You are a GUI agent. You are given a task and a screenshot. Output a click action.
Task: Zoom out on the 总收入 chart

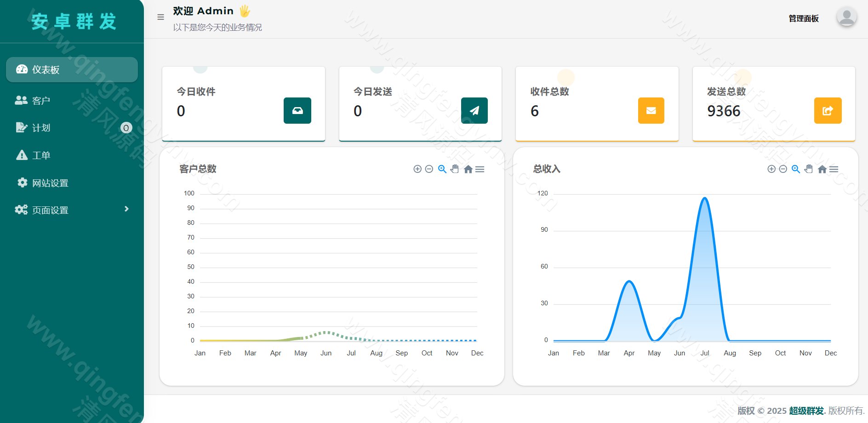[783, 169]
